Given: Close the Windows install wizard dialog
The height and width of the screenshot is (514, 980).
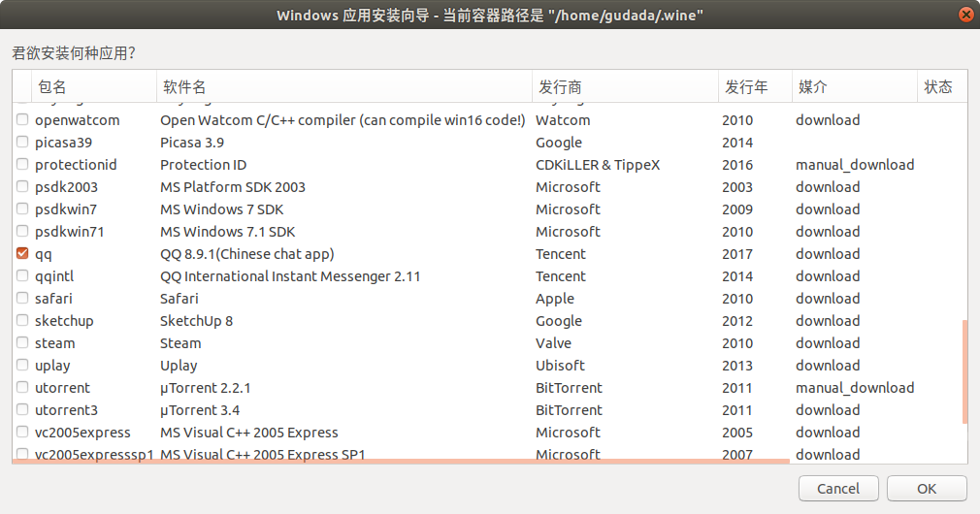Looking at the screenshot, I should [x=965, y=15].
